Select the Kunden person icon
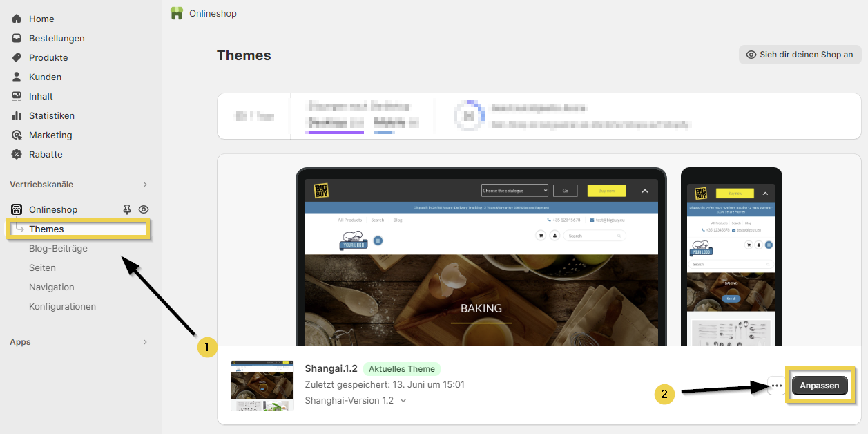868x434 pixels. click(17, 77)
